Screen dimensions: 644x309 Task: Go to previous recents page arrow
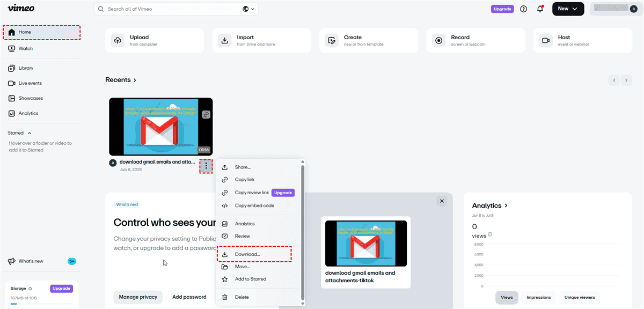tap(614, 80)
